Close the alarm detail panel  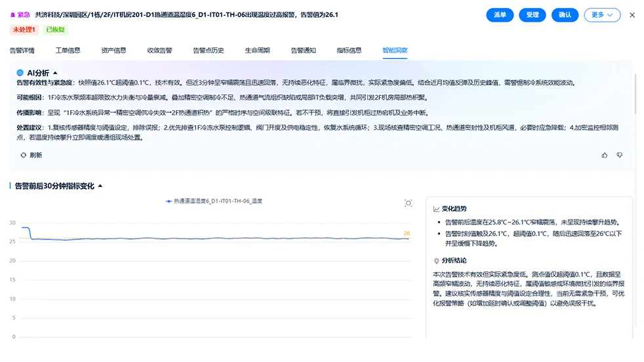pyautogui.click(x=632, y=15)
